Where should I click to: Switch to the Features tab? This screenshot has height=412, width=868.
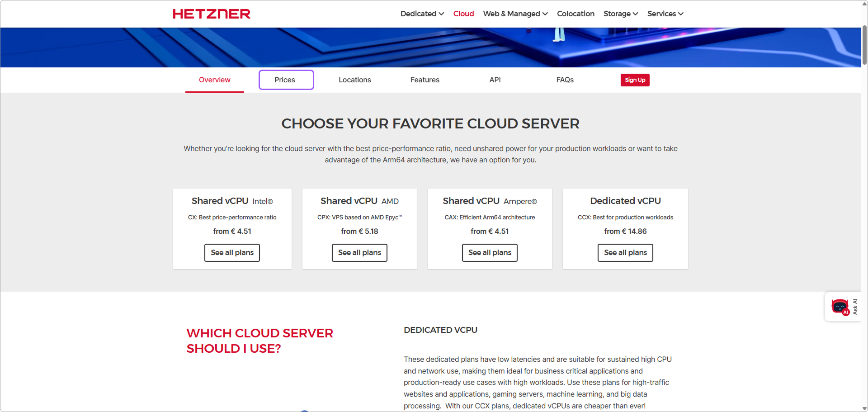425,80
